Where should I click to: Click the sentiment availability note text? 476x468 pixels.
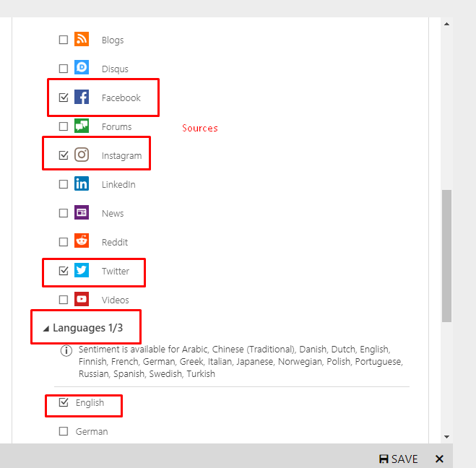241,361
